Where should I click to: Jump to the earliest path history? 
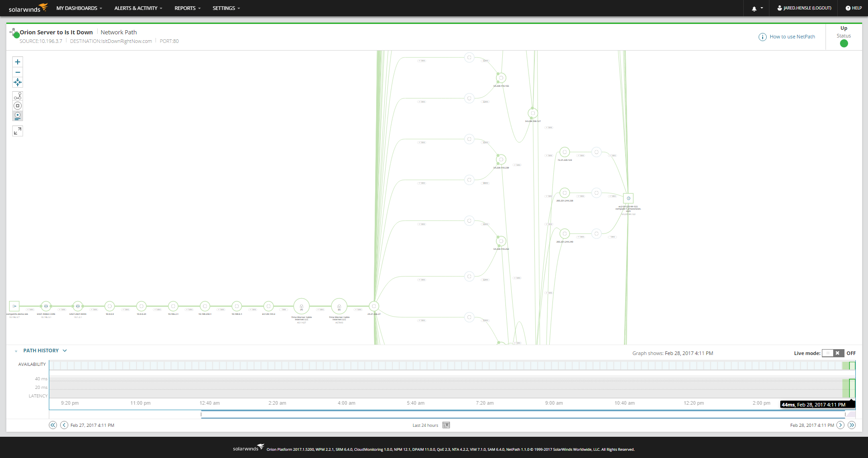(53, 425)
